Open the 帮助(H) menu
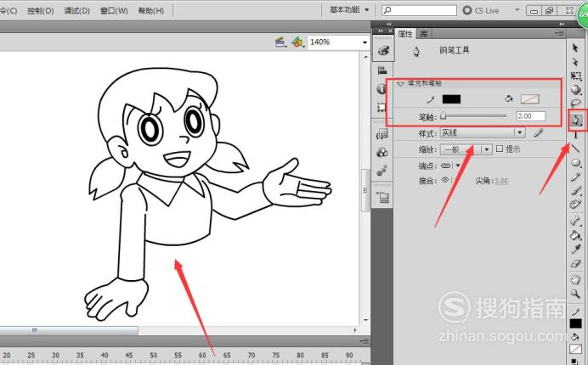588x365 pixels. coord(151,10)
